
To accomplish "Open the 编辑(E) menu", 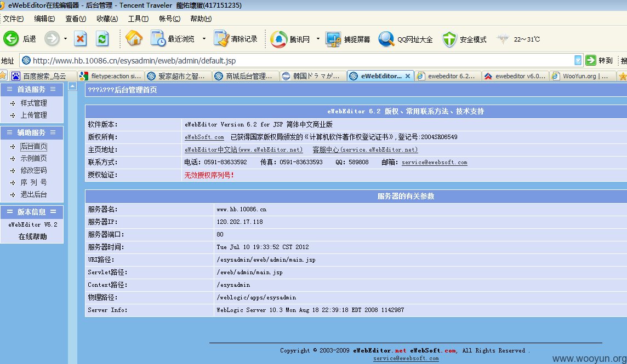I will pos(44,19).
